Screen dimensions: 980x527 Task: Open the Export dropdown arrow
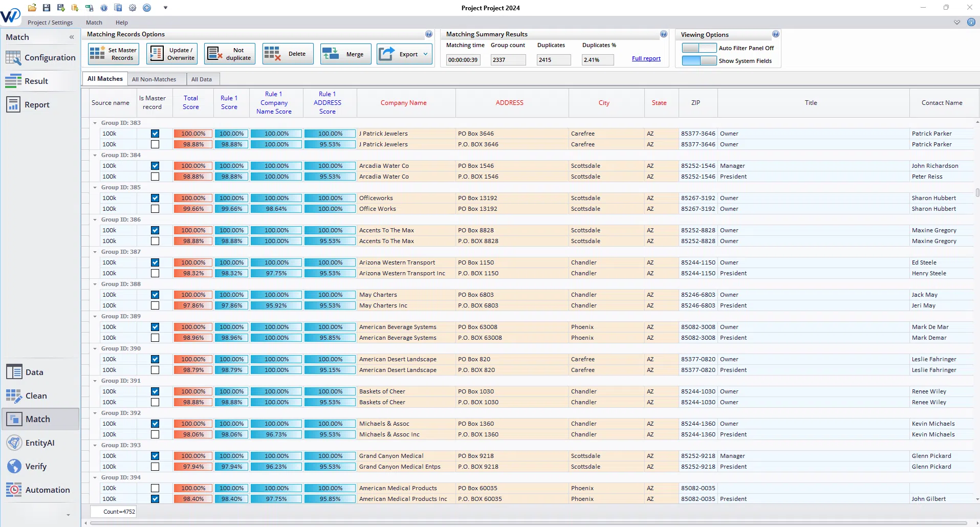click(x=425, y=54)
